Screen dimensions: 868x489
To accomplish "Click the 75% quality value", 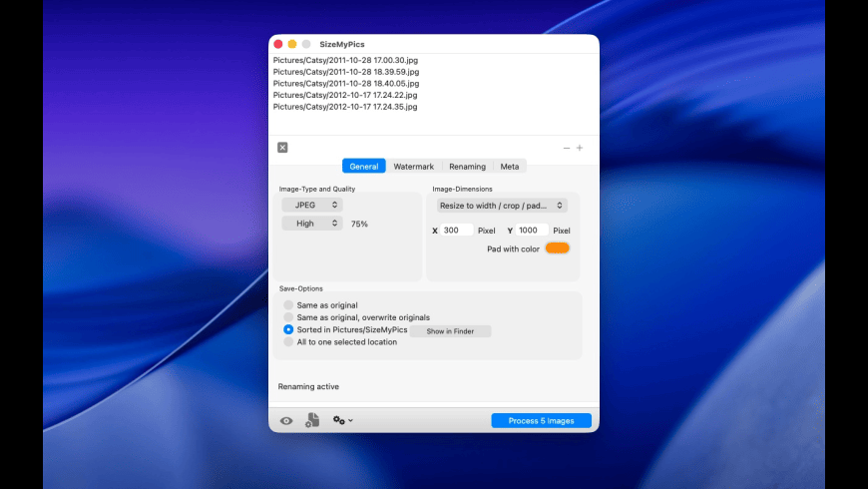I will pyautogui.click(x=359, y=224).
